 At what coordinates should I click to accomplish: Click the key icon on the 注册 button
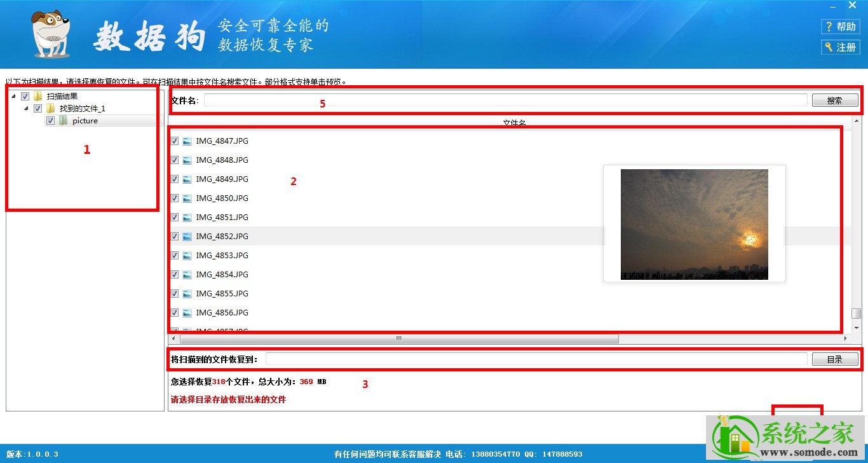[x=829, y=47]
